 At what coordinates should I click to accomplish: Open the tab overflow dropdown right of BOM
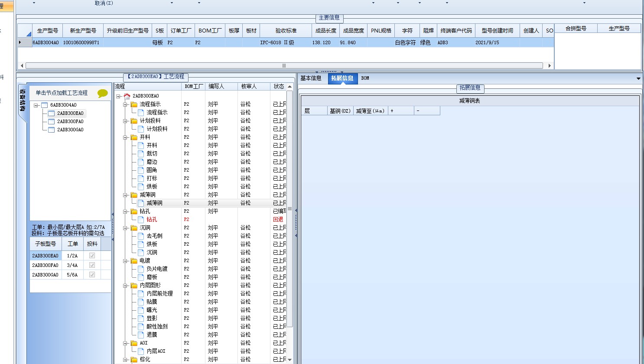[638, 78]
